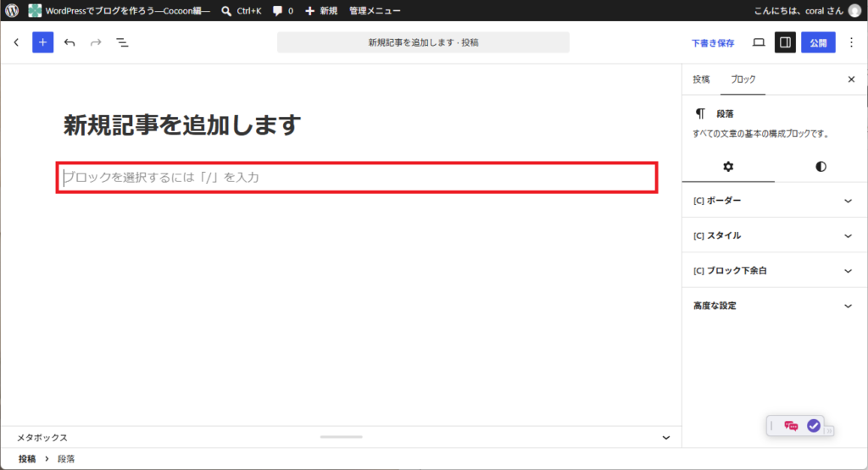
Task: Redo the last undone change
Action: [x=96, y=42]
